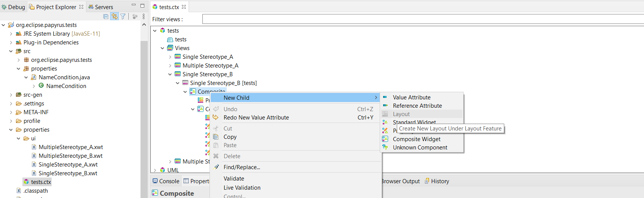Select Composite Widget from New Child submenu
Image resolution: width=644 pixels, height=198 pixels.
(417, 139)
